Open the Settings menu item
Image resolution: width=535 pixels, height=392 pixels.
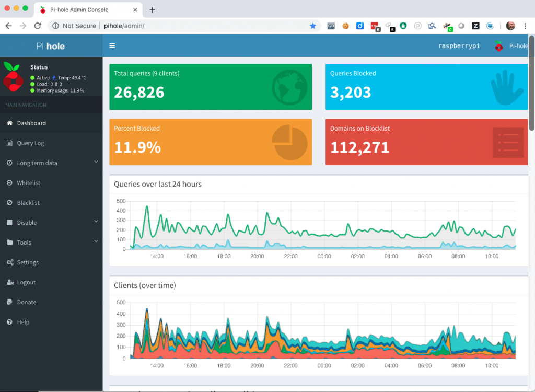[51, 262]
